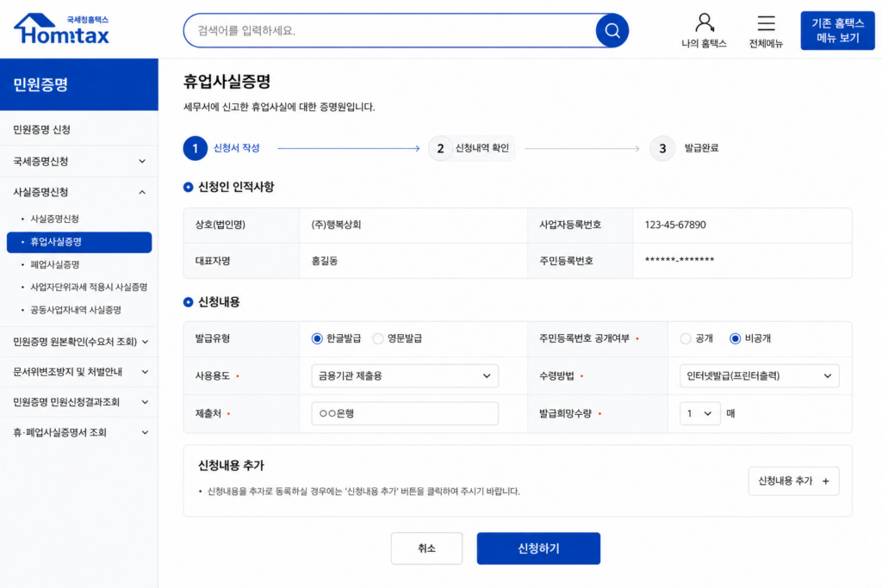Click 신청내용 추가 button
Viewport: 882px width, 588px height.
coord(793,481)
